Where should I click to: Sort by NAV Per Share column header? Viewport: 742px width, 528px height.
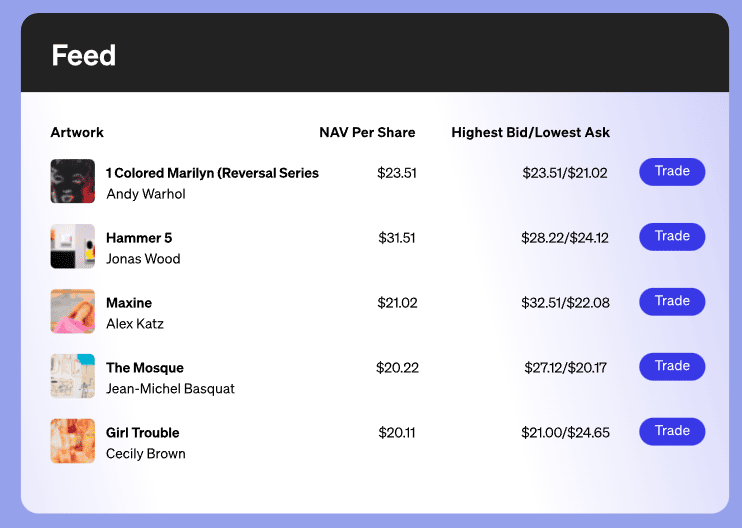pyautogui.click(x=367, y=132)
